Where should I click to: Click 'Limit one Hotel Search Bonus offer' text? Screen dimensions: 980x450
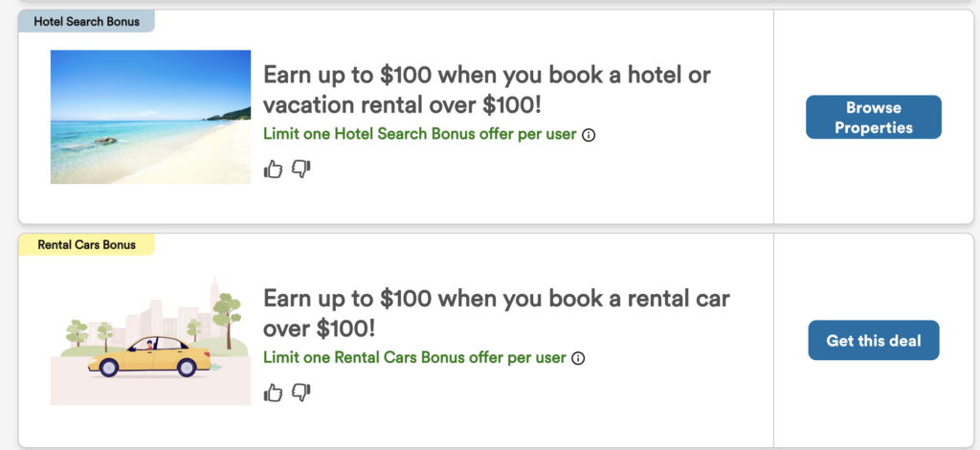419,135
